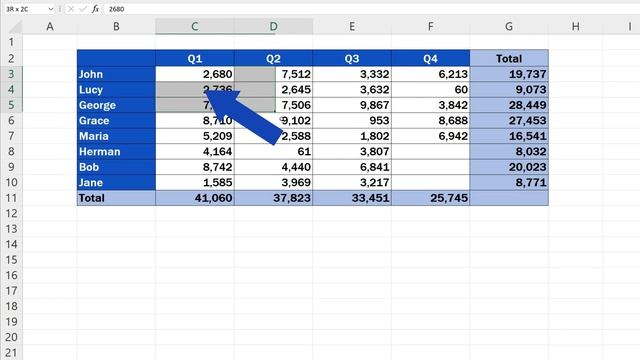Select row 20 header
The image size is (640, 360).
coord(11,337)
